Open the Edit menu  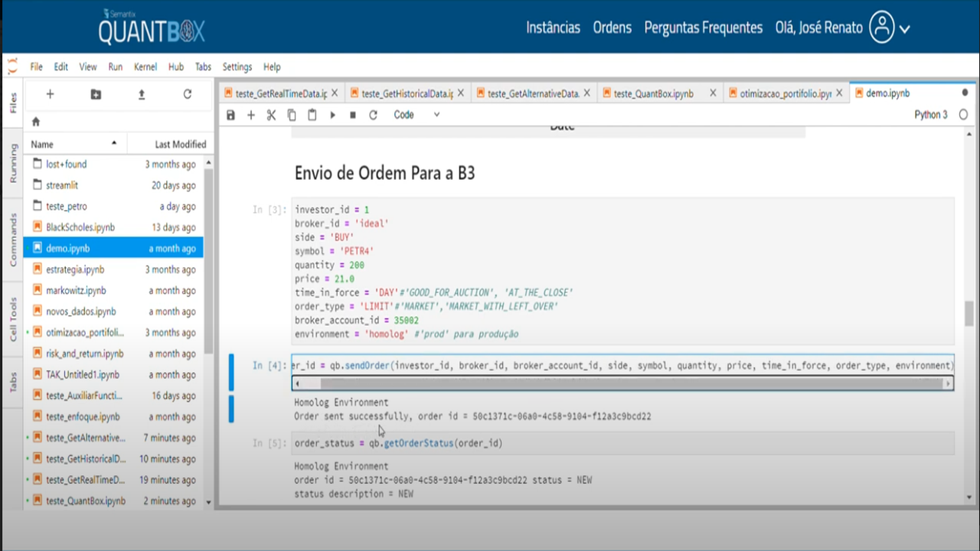61,67
